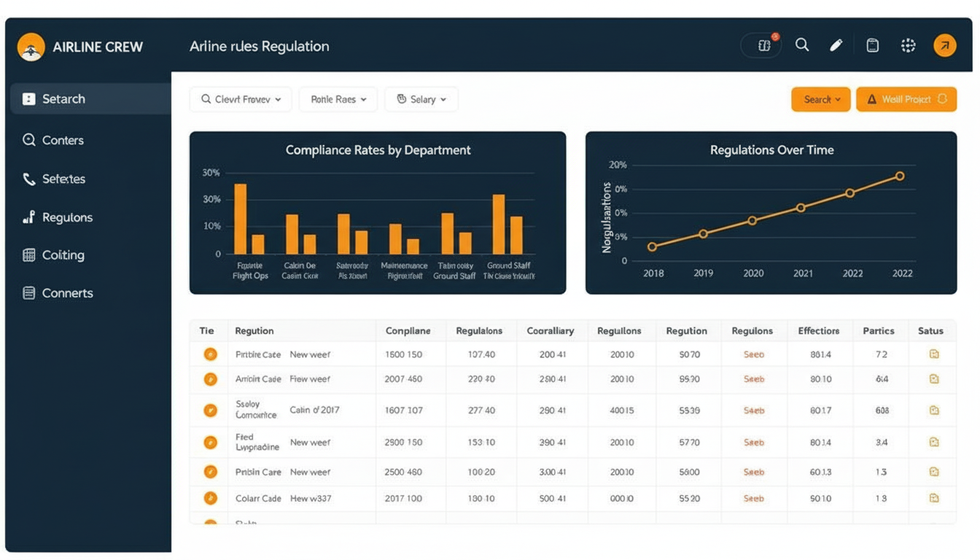Open the clipboard icon in header
The image size is (980, 560).
[x=872, y=46]
